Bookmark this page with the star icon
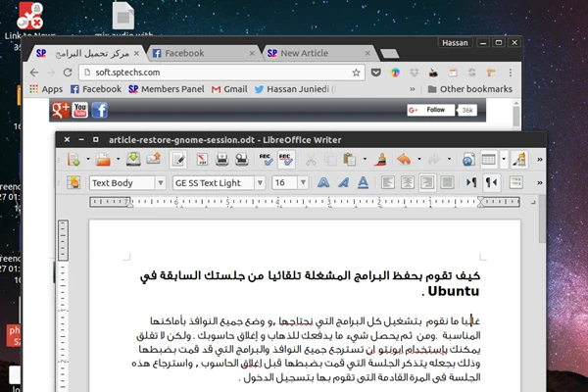This screenshot has height=392, width=588. [x=356, y=73]
